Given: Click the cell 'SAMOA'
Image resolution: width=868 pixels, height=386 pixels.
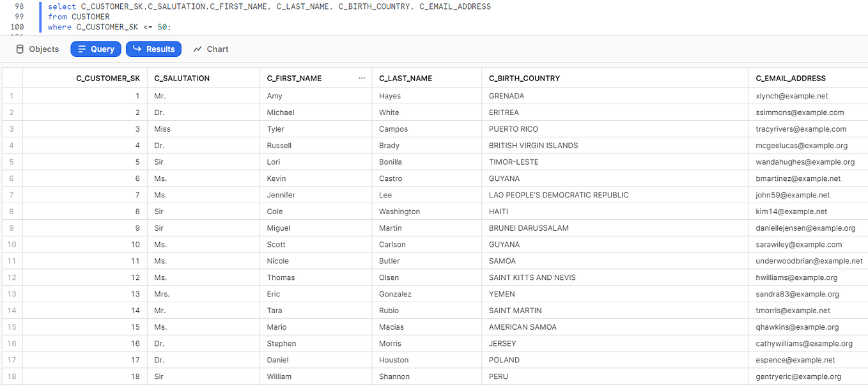Looking at the screenshot, I should [x=502, y=261].
